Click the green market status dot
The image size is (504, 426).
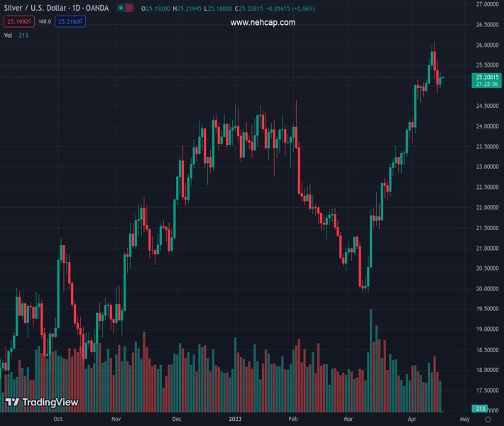pyautogui.click(x=122, y=9)
